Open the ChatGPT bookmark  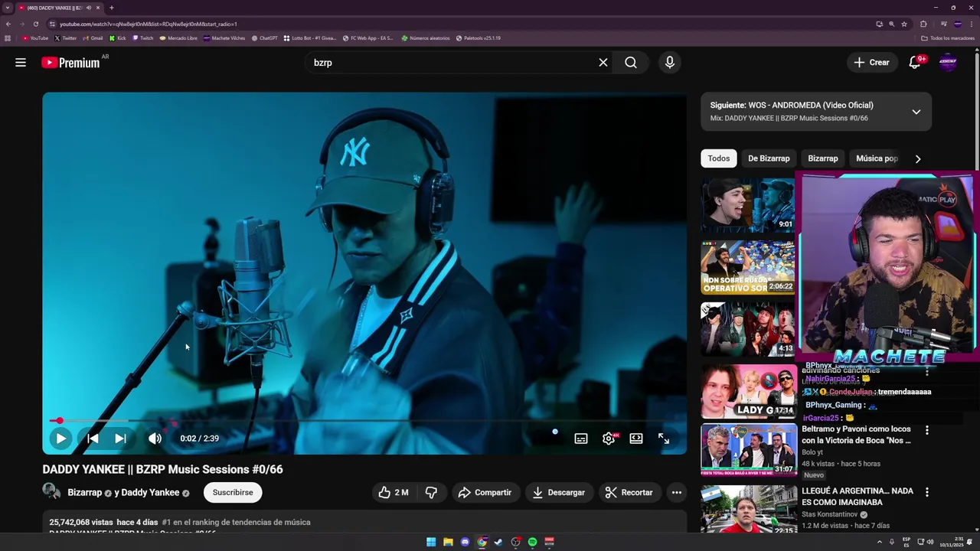[265, 38]
